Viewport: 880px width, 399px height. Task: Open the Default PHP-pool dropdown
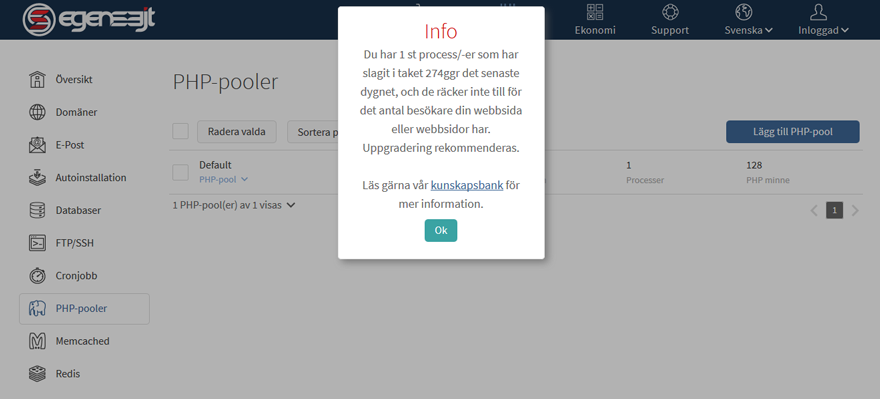[223, 180]
